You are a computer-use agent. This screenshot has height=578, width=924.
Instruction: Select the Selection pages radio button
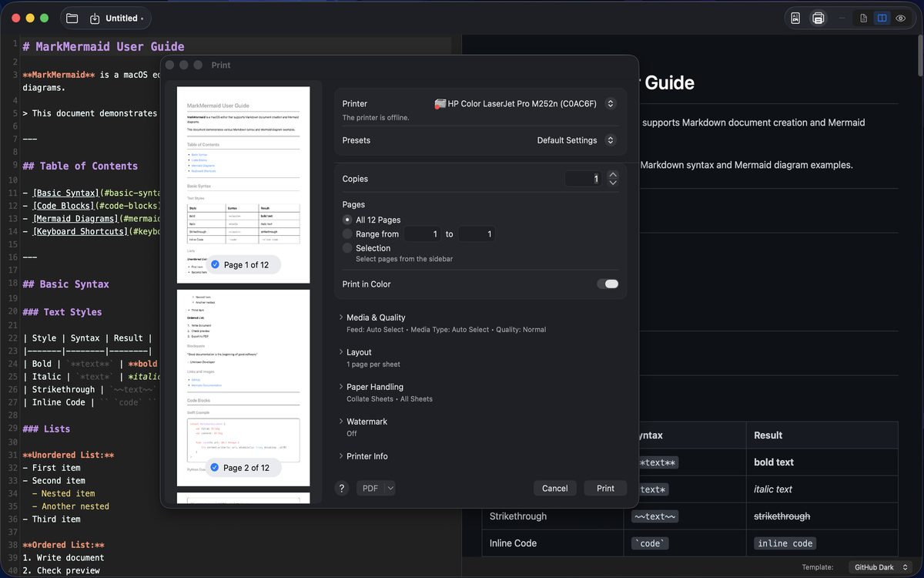347,248
